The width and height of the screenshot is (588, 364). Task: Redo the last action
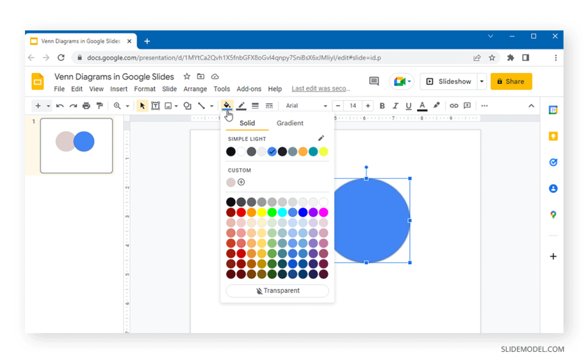(x=73, y=106)
